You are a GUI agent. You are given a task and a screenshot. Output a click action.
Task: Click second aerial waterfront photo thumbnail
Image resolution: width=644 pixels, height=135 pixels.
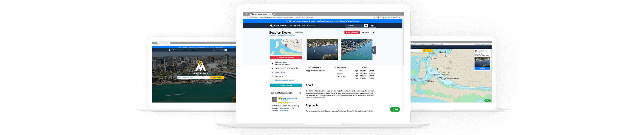pyautogui.click(x=356, y=49)
